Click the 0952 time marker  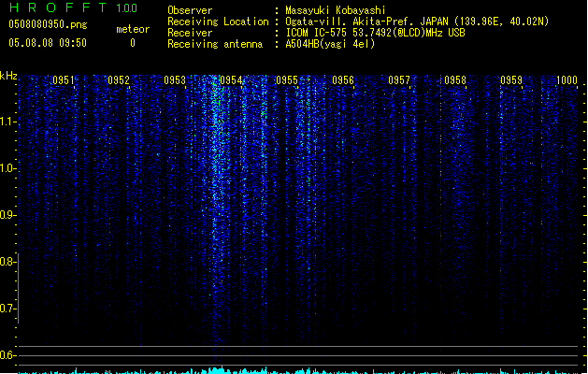(119, 80)
